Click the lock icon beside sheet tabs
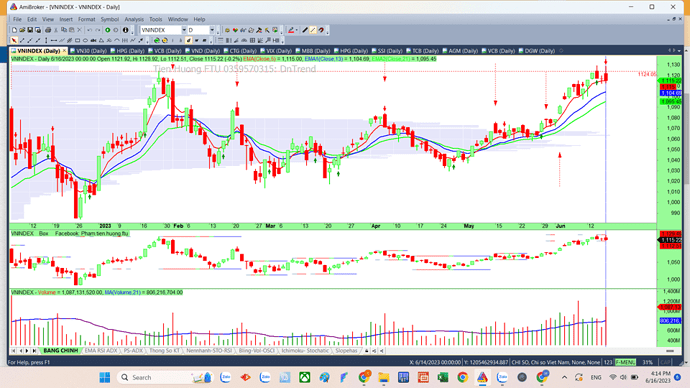Screen dimensions: 690x388 point(367,351)
